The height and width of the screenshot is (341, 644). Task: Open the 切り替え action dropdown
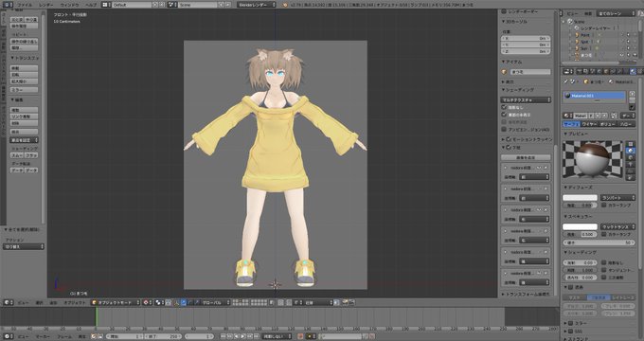coord(24,246)
